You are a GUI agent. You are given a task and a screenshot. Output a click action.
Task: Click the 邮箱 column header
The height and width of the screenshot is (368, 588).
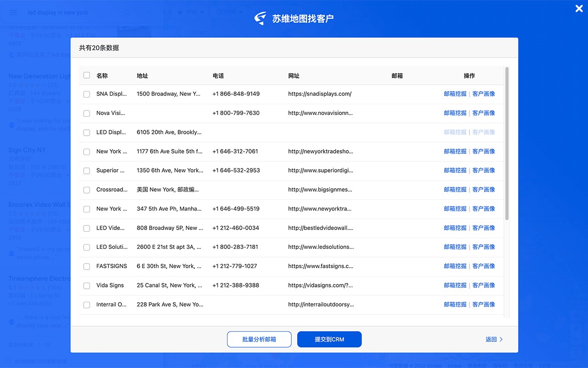(397, 75)
